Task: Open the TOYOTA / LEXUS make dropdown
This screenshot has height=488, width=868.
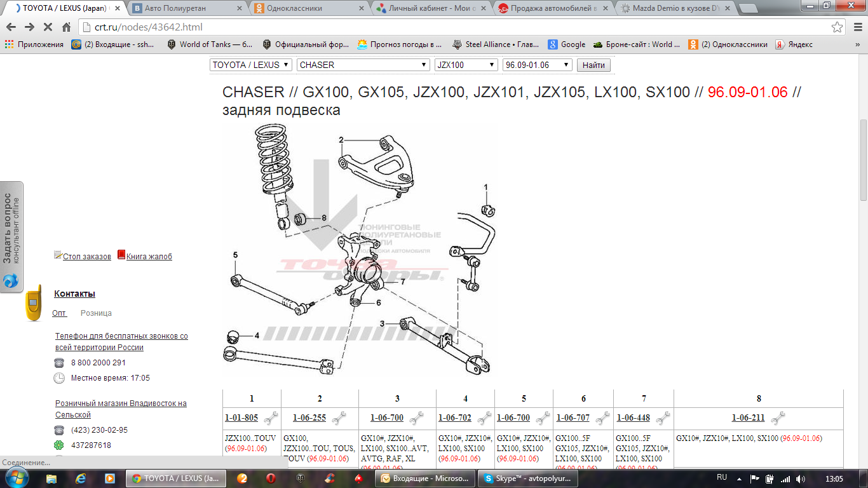Action: [250, 65]
